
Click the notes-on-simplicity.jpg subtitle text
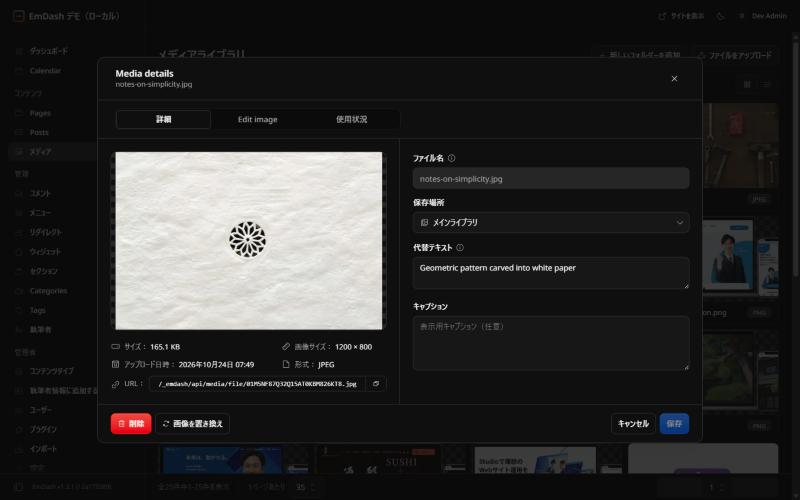coord(154,84)
